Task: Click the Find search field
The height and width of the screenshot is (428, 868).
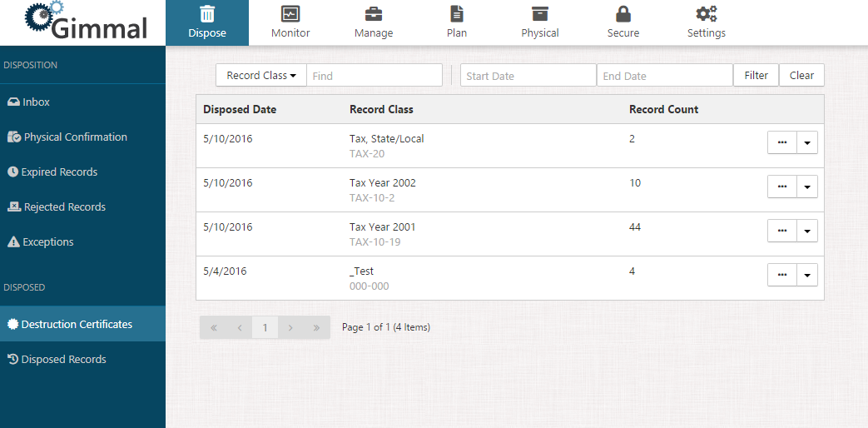Action: pos(374,76)
